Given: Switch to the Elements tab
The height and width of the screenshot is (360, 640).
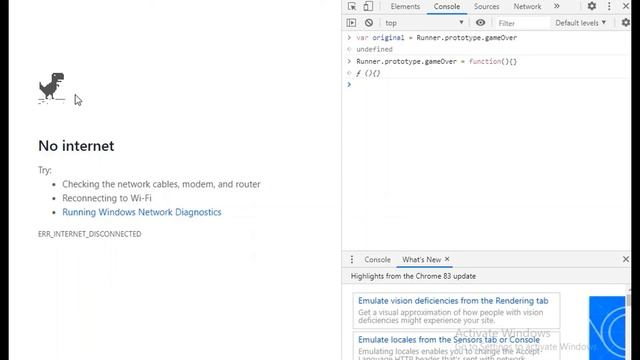Looking at the screenshot, I should (405, 7).
